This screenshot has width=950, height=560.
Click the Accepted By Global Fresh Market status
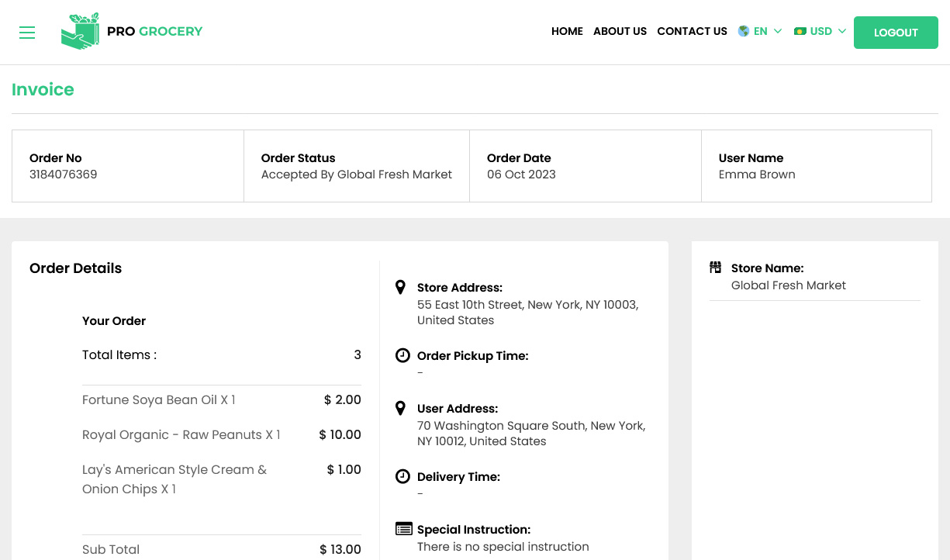coord(357,175)
